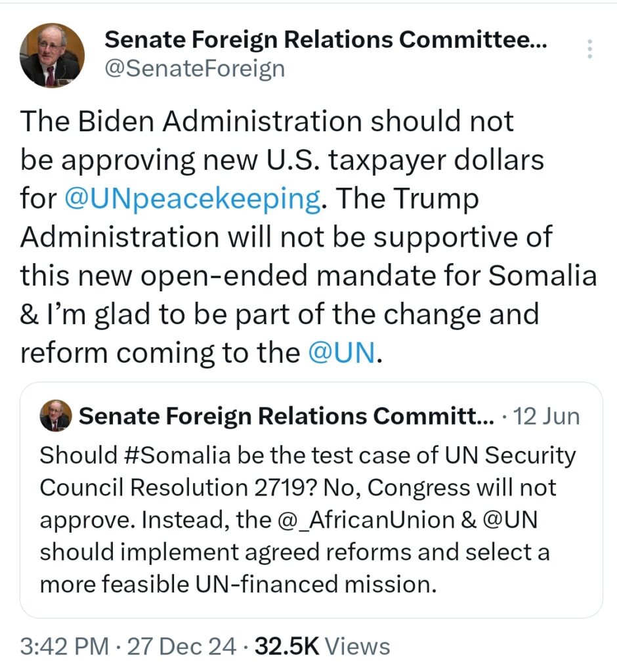Open the @UNpeacekeeping mention link
This screenshot has height=672, width=617.
click(194, 198)
